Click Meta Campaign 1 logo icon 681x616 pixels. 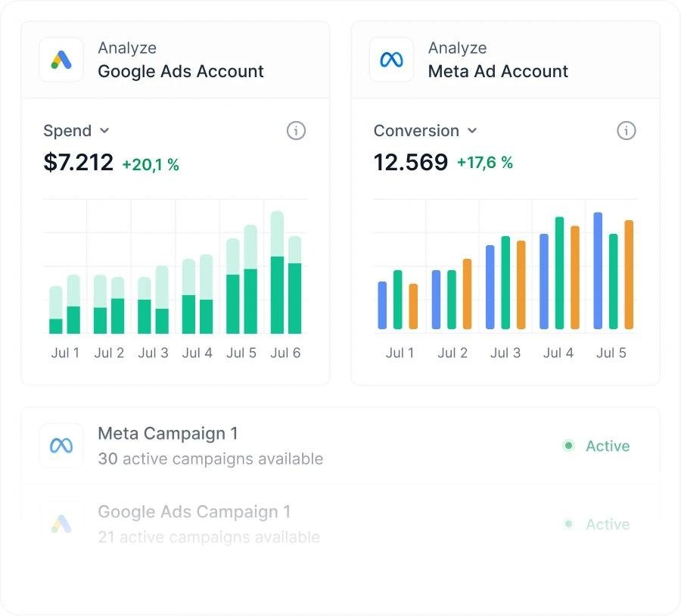tap(61, 446)
